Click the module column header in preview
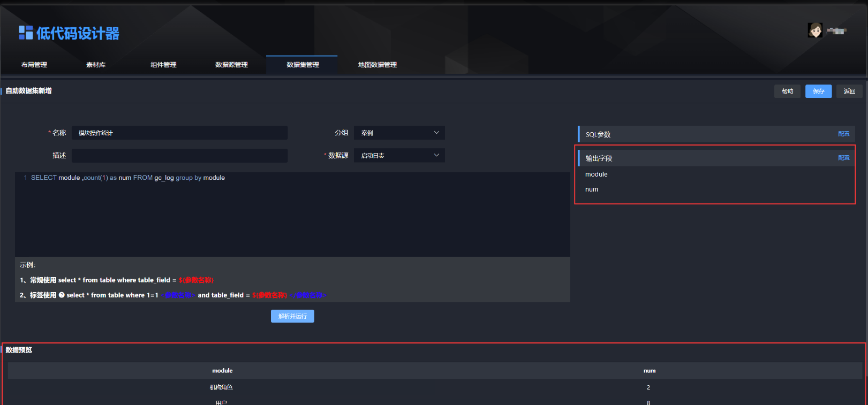Viewport: 868px width, 405px height. click(x=222, y=371)
